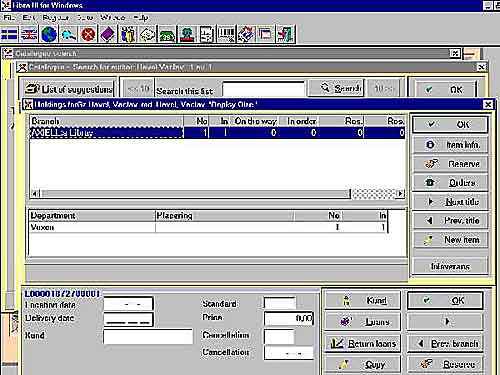
Task: Open the File menu
Action: pyautogui.click(x=9, y=17)
